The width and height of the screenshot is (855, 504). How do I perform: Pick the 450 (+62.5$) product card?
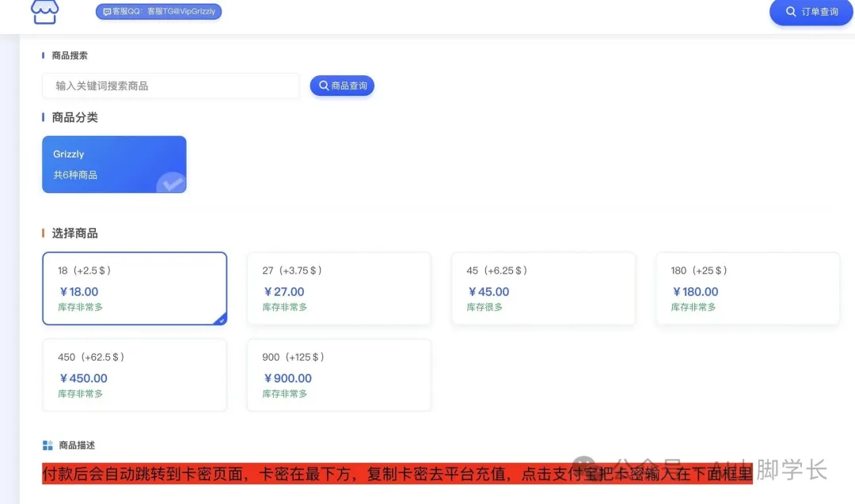coord(135,375)
